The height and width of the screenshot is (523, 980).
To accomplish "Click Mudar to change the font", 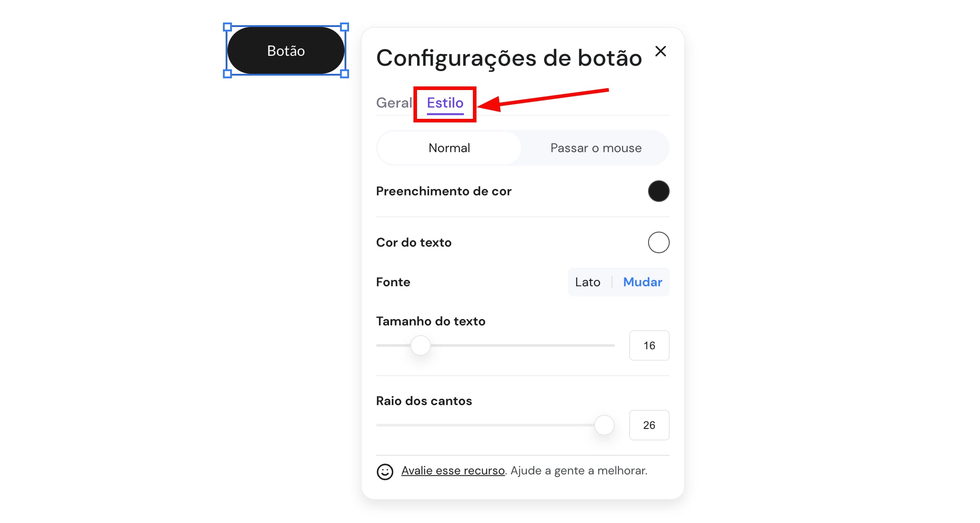I will pyautogui.click(x=642, y=282).
